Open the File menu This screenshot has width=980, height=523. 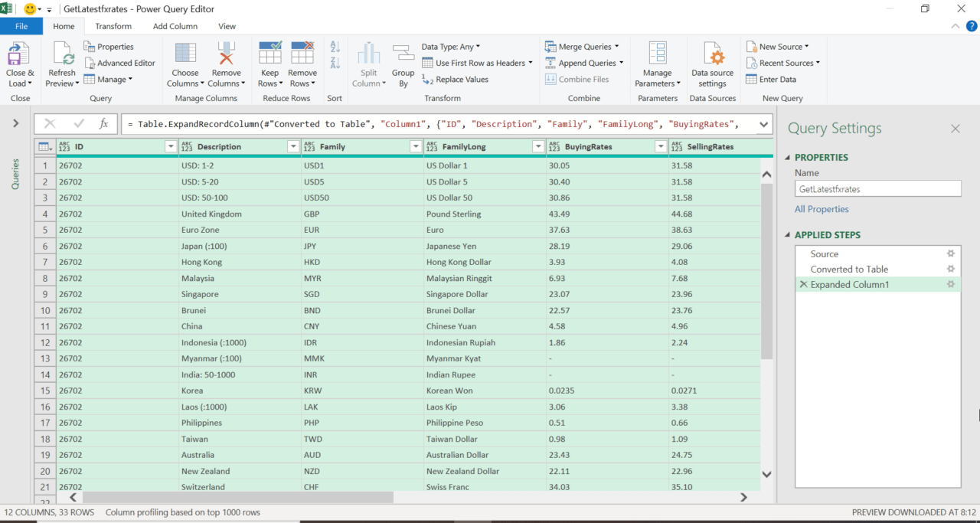point(22,25)
